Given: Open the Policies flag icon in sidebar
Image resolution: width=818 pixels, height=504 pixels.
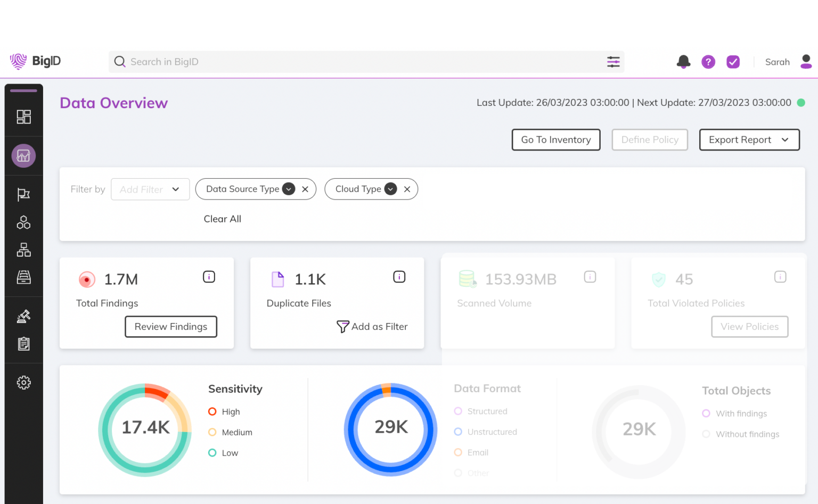Looking at the screenshot, I should 23,194.
